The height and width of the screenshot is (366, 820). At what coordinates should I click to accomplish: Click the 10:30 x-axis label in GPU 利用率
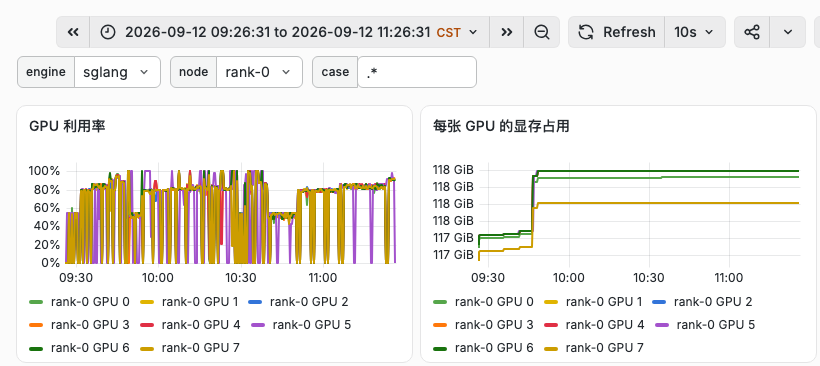pos(241,278)
